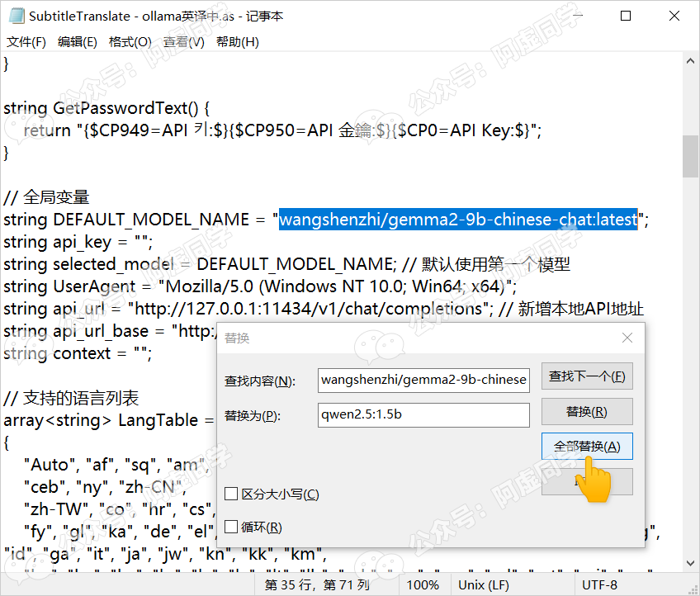
Task: Open the 查看(V) menu
Action: point(183,42)
